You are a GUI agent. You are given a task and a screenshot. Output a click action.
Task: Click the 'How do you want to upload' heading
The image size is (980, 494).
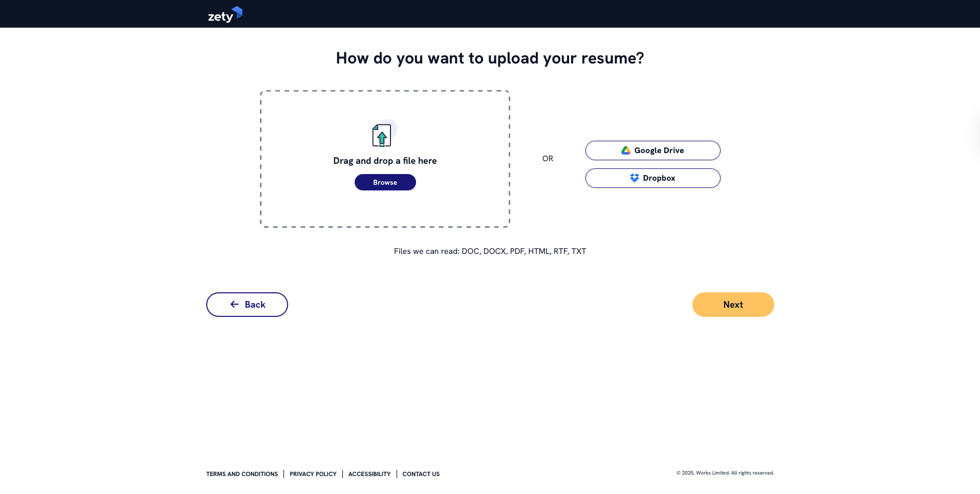490,58
